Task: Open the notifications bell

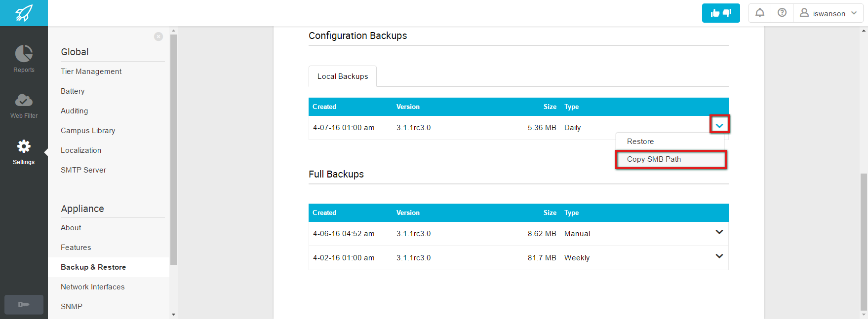Action: pos(760,13)
